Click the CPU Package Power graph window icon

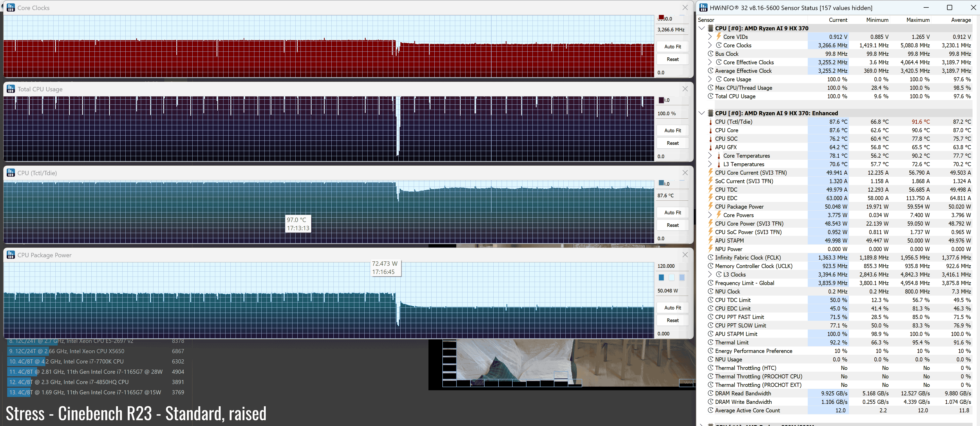pyautogui.click(x=11, y=255)
